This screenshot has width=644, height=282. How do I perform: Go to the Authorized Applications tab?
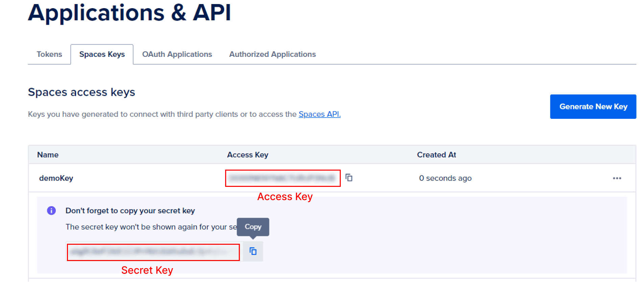272,54
